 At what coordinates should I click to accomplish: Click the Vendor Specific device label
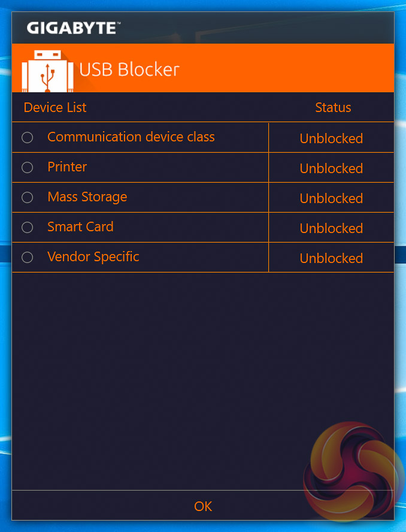coord(93,257)
